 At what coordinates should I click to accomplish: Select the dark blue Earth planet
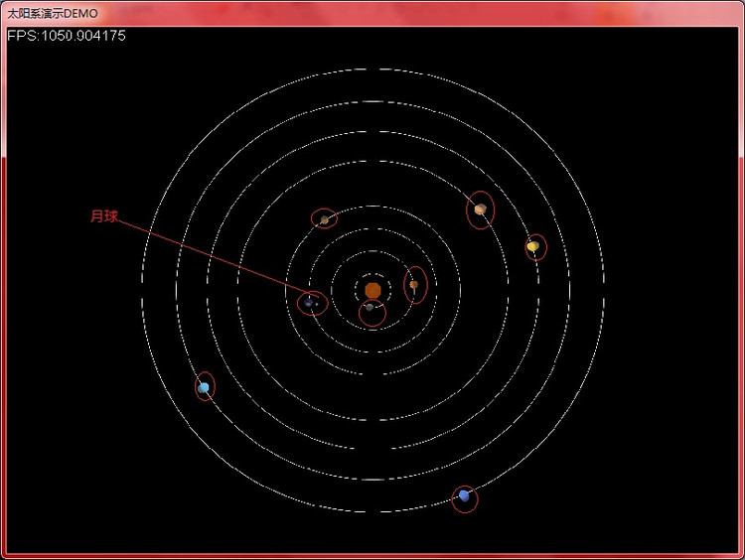[x=309, y=302]
